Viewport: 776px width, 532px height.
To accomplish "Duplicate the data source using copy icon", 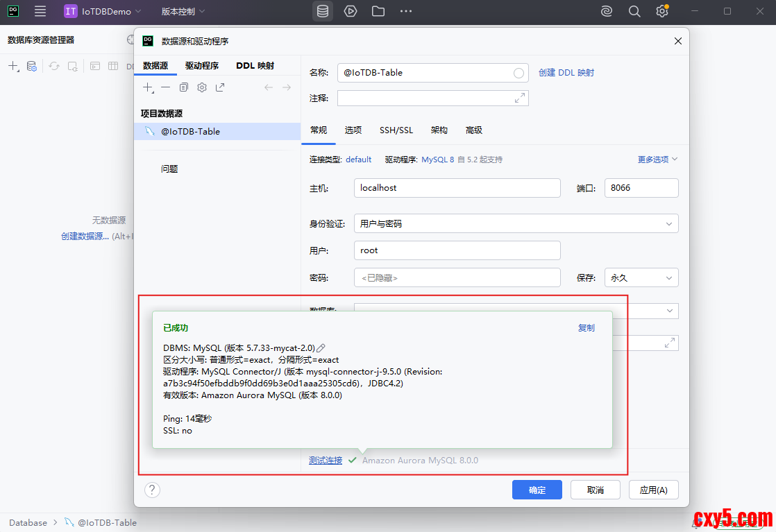I will tap(184, 87).
